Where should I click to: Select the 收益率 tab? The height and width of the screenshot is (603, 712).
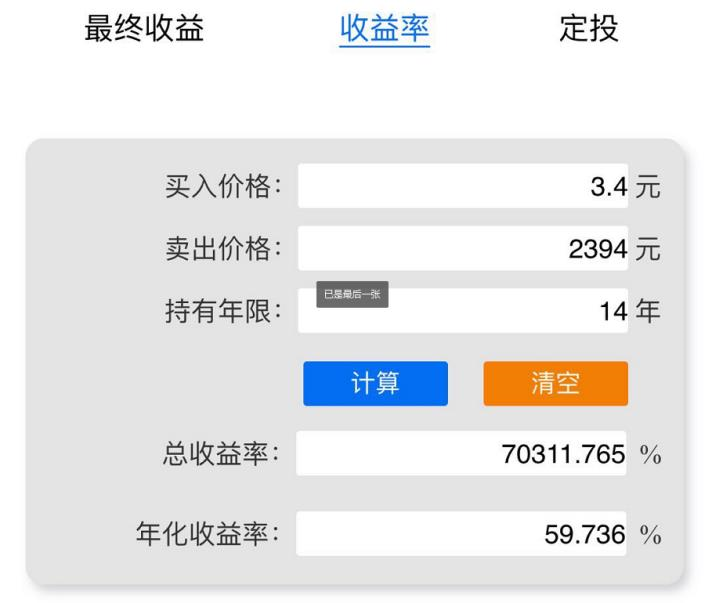(x=385, y=29)
